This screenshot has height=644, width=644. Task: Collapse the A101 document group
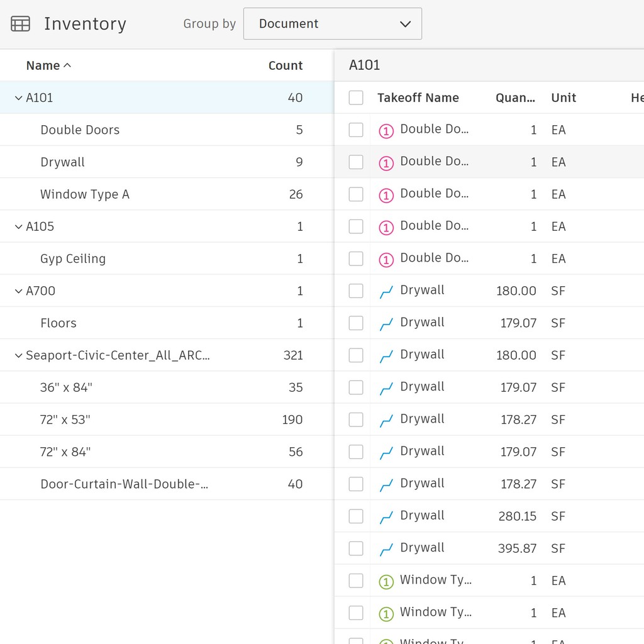pos(18,97)
